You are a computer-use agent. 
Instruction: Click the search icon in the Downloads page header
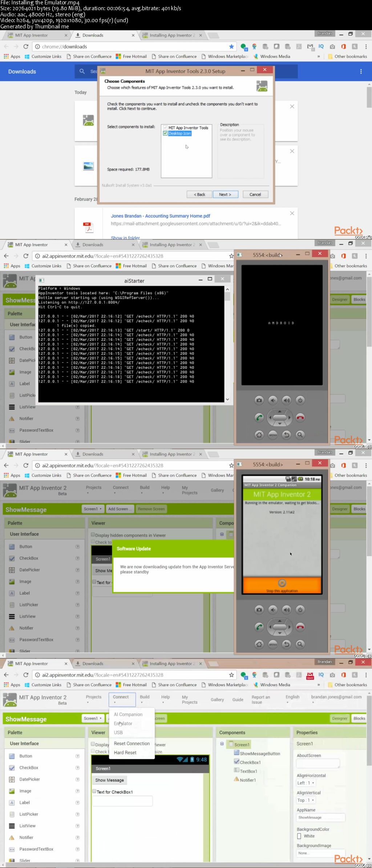click(82, 71)
